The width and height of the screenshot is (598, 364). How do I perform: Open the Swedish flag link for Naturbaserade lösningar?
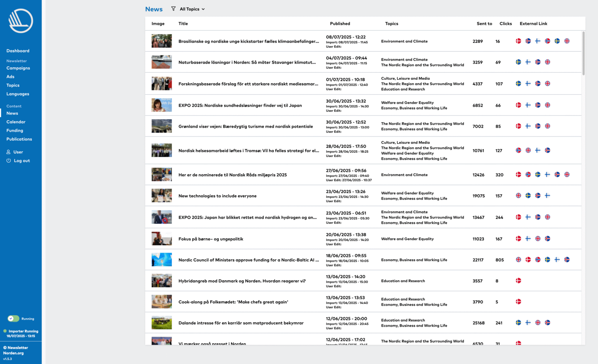tap(518, 62)
